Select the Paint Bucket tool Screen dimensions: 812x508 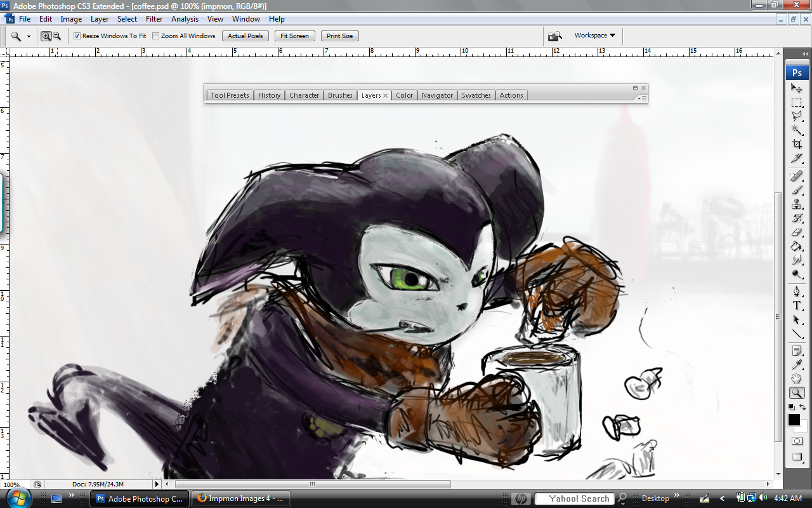(797, 246)
